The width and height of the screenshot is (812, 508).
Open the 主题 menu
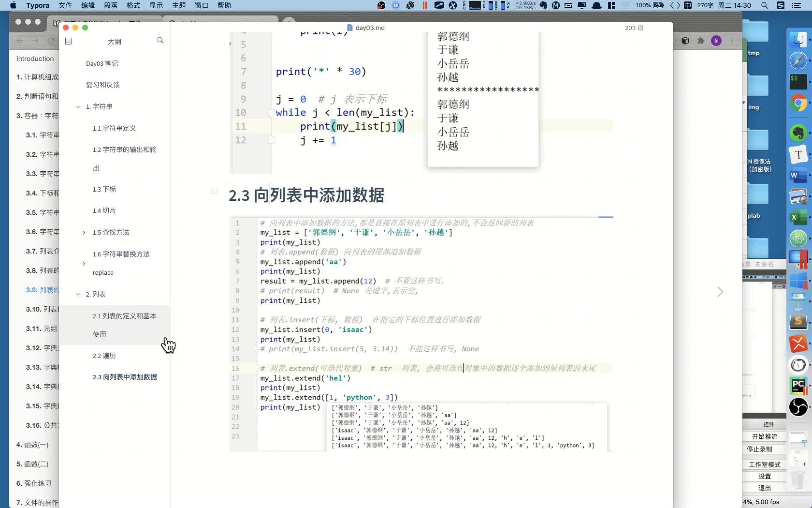[179, 5]
